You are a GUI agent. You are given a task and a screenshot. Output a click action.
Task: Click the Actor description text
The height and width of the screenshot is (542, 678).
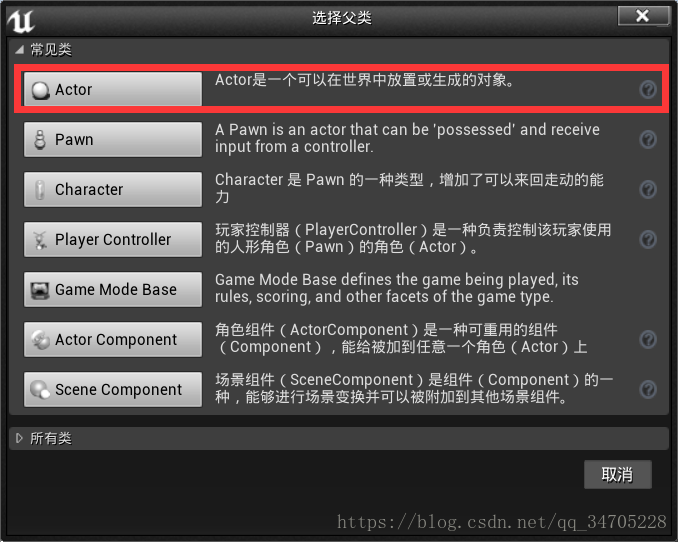[365, 80]
